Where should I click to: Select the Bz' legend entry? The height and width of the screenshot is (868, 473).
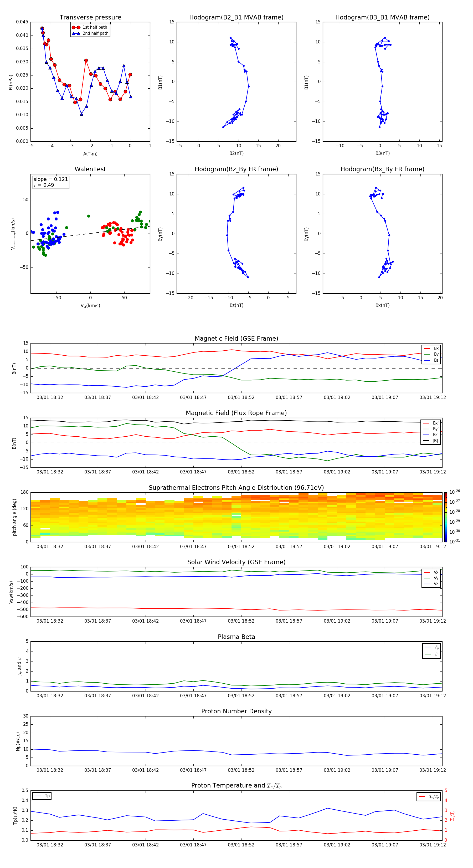(431, 435)
